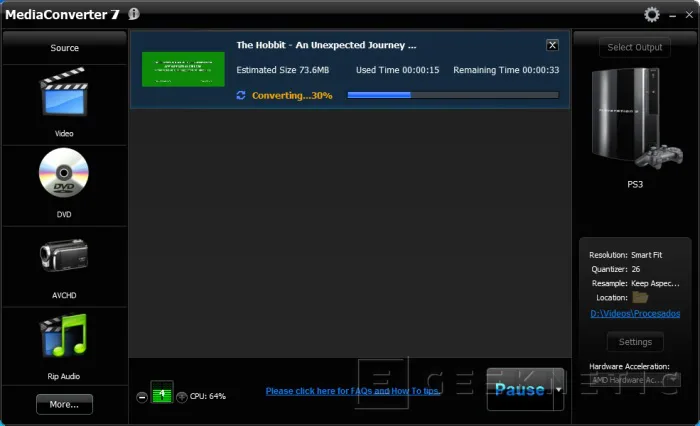Click The Hobbit green video thumbnail

click(183, 69)
